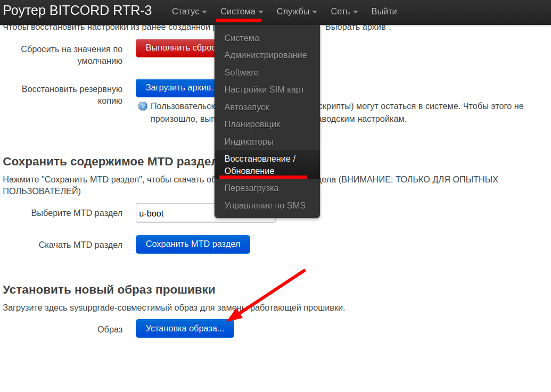Select the Автозапуск menu entry
Image resolution: width=551 pixels, height=392 pixels.
[x=246, y=107]
